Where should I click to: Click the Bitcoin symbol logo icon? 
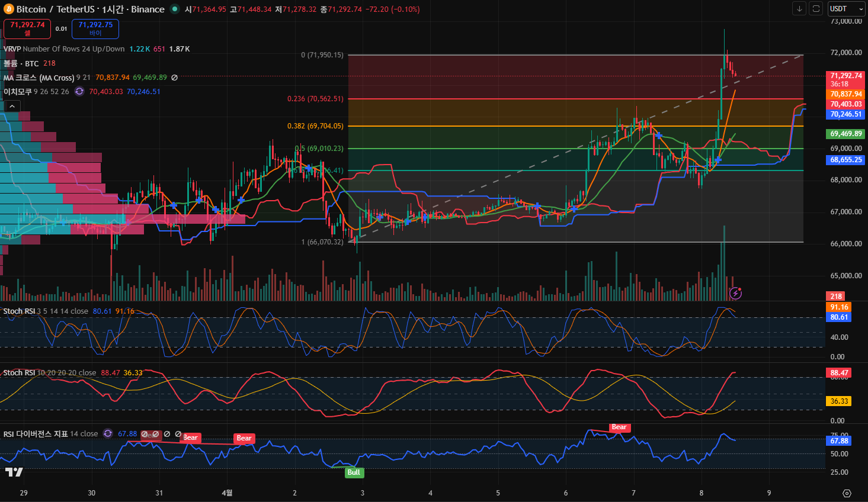point(8,9)
